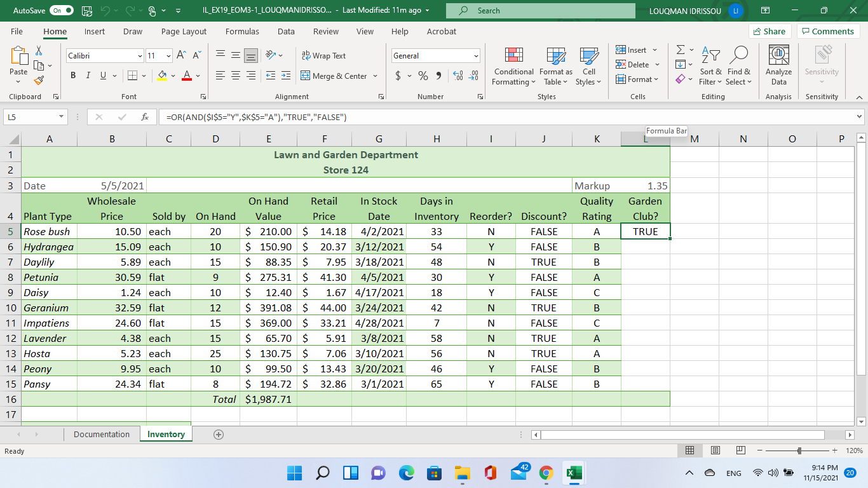Toggle italic formatting
The image size is (868, 488).
point(87,75)
